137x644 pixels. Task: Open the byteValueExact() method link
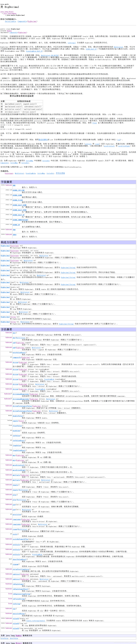(x=19, y=352)
